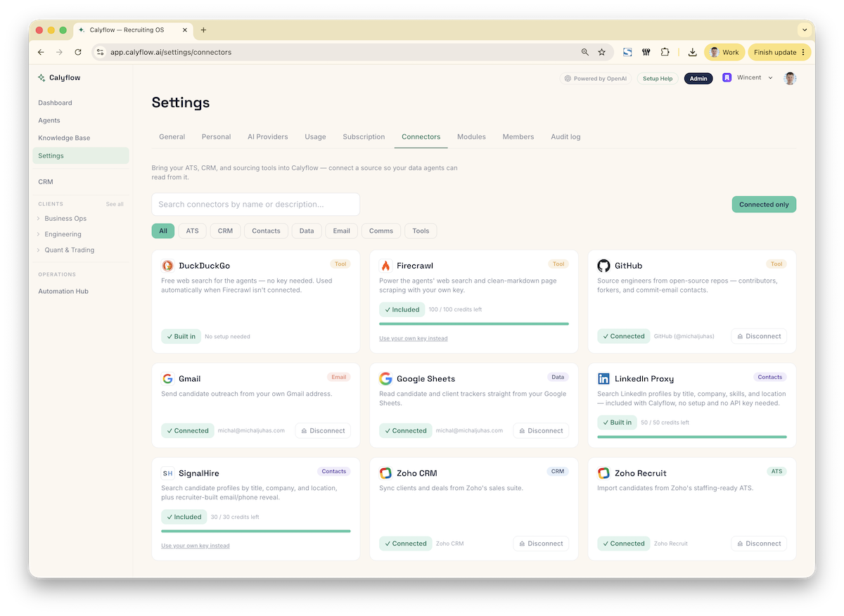The height and width of the screenshot is (616, 844).
Task: Disconnect the Zoho CRM connector
Action: [541, 544]
